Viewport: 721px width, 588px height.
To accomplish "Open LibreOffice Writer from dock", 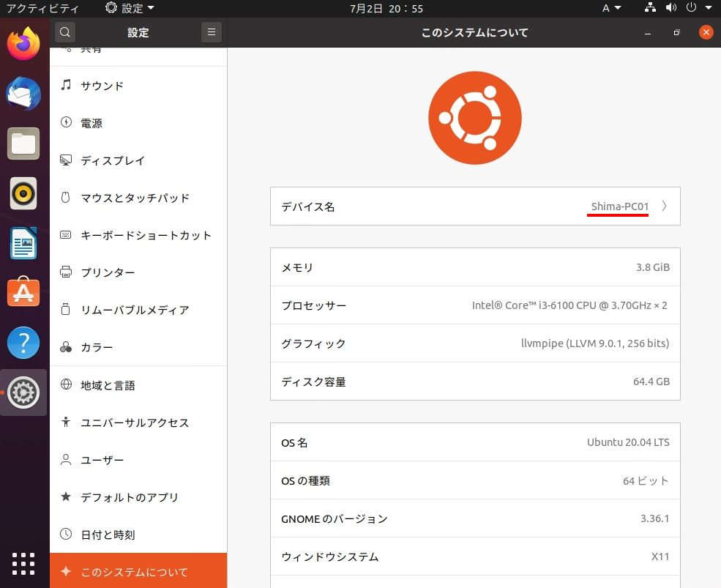I will pyautogui.click(x=23, y=243).
